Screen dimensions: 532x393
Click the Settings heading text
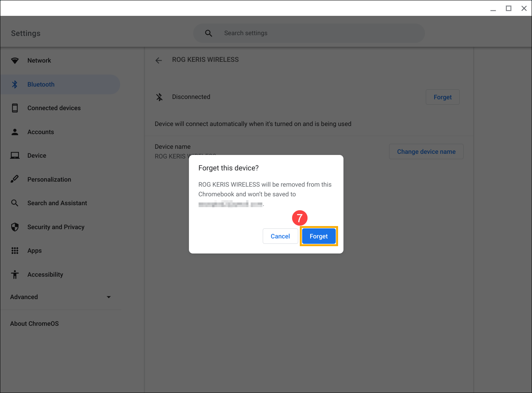click(x=25, y=33)
